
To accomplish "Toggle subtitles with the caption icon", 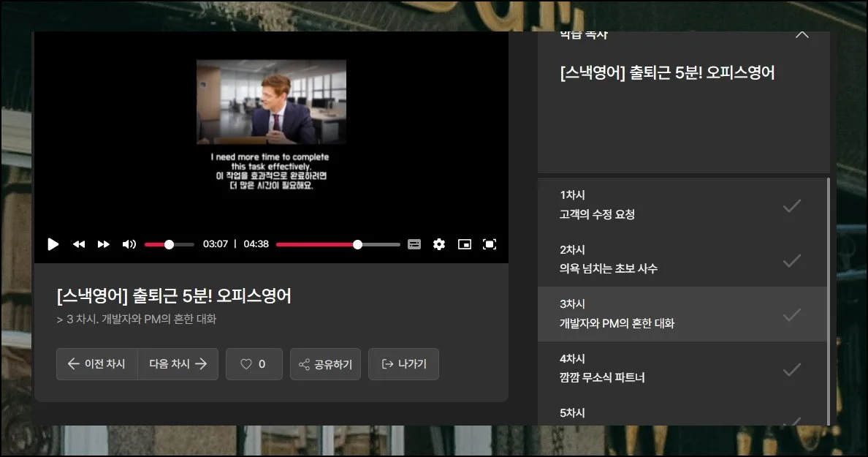I will click(414, 244).
